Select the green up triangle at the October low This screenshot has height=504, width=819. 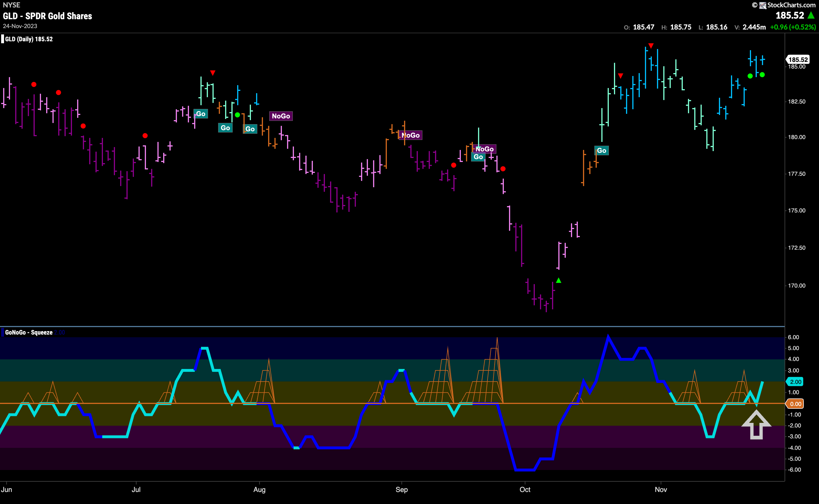[x=559, y=280]
